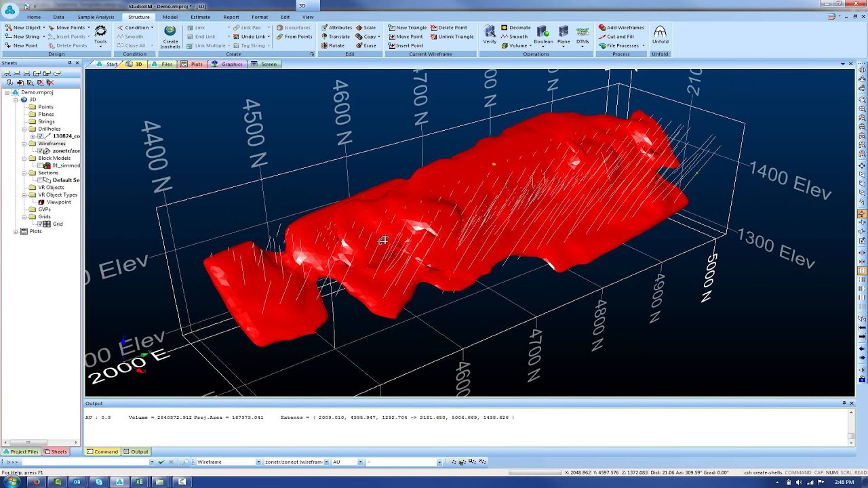The height and width of the screenshot is (488, 868).
Task: Open the Home ribbon tab
Action: (33, 17)
